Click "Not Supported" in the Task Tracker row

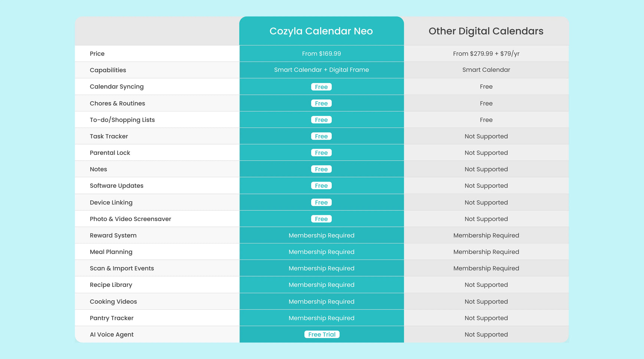pos(486,136)
